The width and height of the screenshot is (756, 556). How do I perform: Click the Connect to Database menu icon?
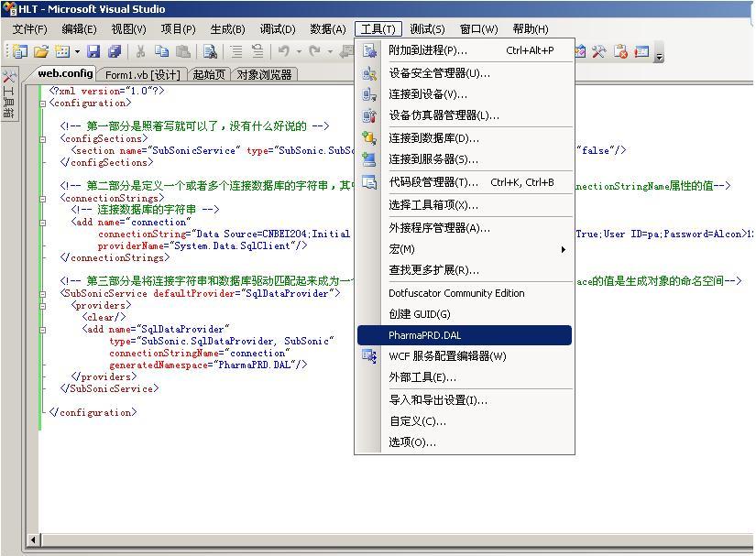[x=369, y=138]
